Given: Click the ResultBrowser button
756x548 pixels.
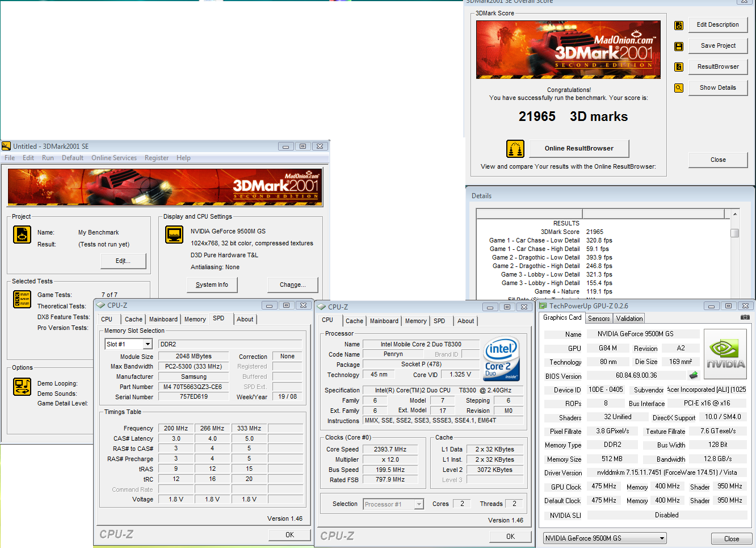Looking at the screenshot, I should coord(718,67).
